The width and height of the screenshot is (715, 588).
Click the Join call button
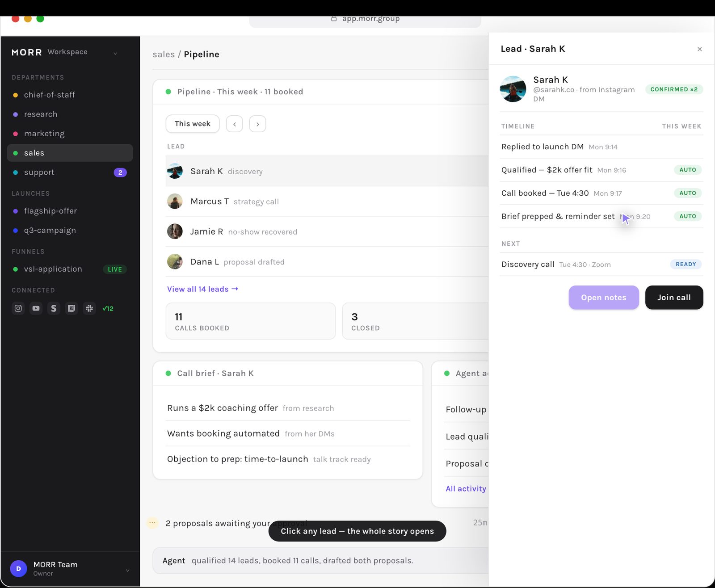[674, 298]
